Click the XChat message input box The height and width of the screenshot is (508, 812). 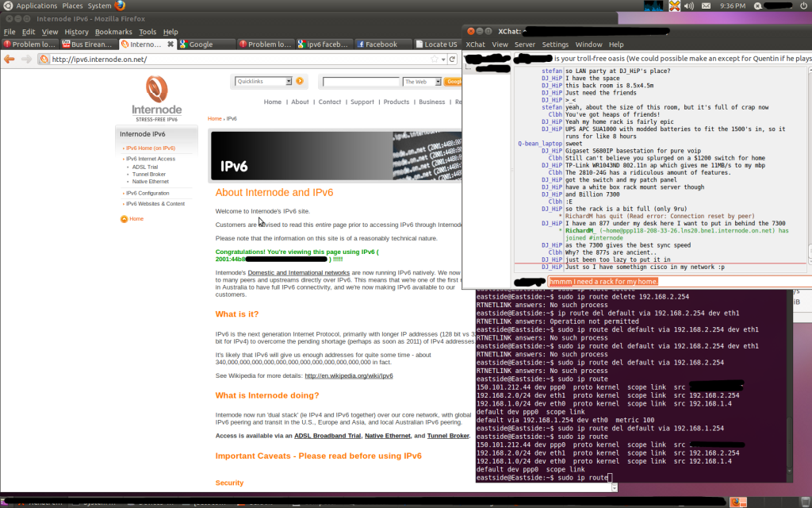coord(680,282)
